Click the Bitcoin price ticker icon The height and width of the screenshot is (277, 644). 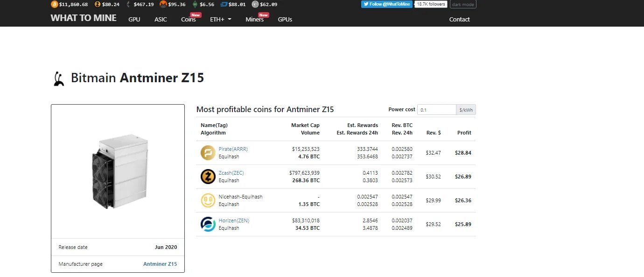54,4
